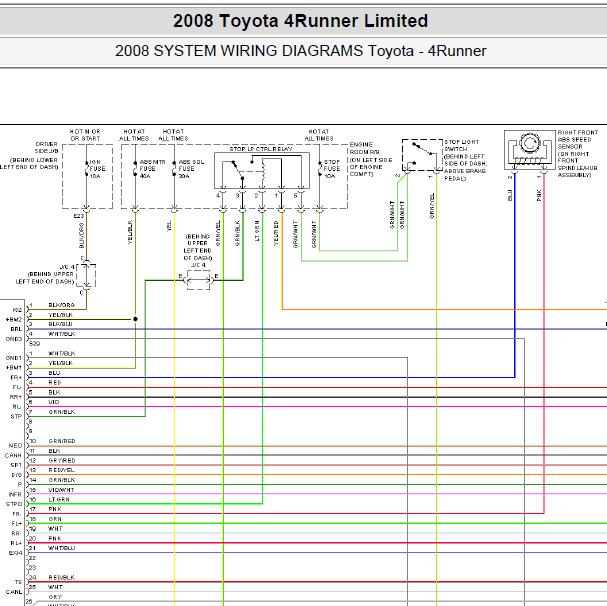
Task: Select the 'CANL' terminal label
Action: point(14,592)
